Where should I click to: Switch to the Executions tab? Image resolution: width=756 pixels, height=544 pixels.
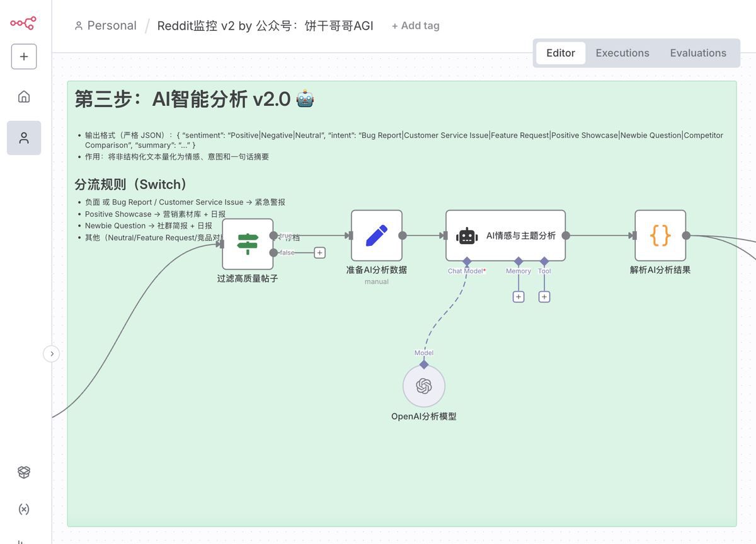pos(622,53)
